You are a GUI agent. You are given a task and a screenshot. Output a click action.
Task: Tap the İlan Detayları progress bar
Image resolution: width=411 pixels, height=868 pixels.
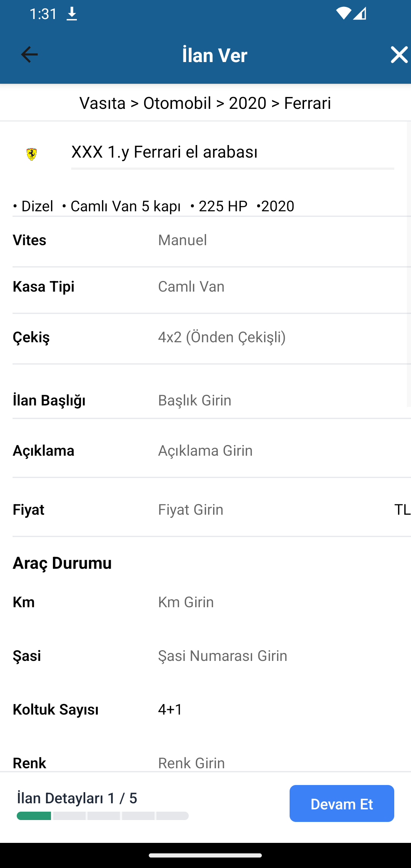(103, 815)
